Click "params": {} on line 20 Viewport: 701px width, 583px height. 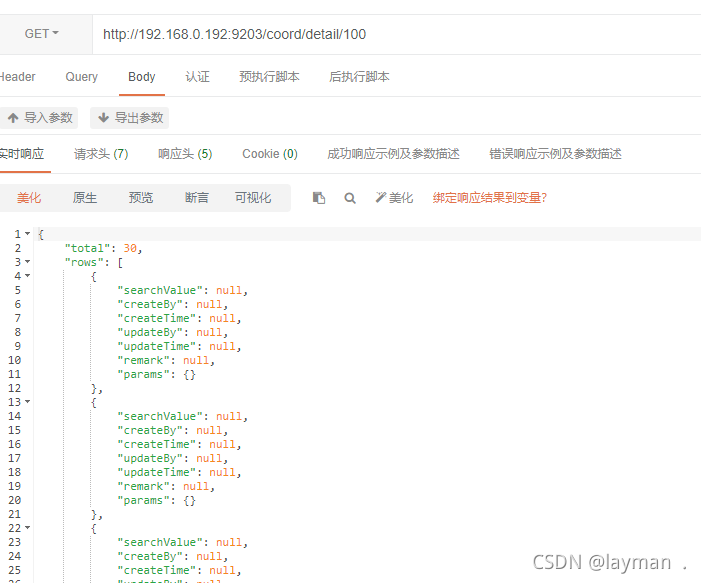[x=156, y=500]
